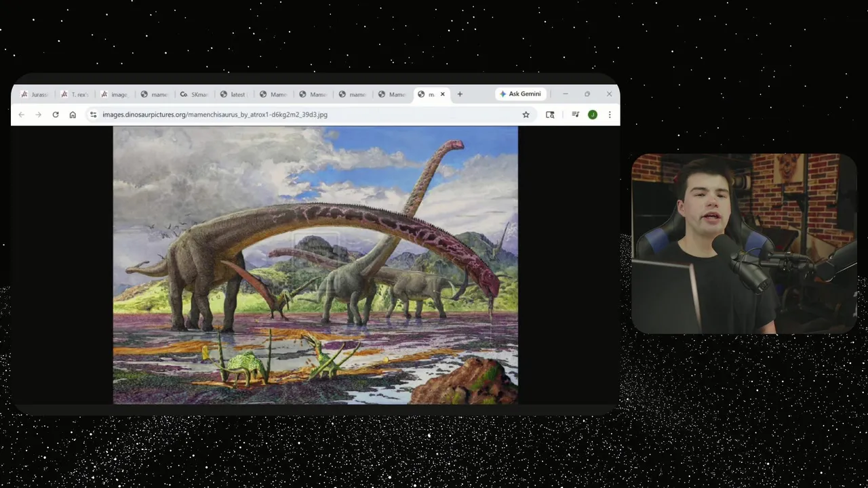Switch to the T. rex's tab

[x=75, y=94]
